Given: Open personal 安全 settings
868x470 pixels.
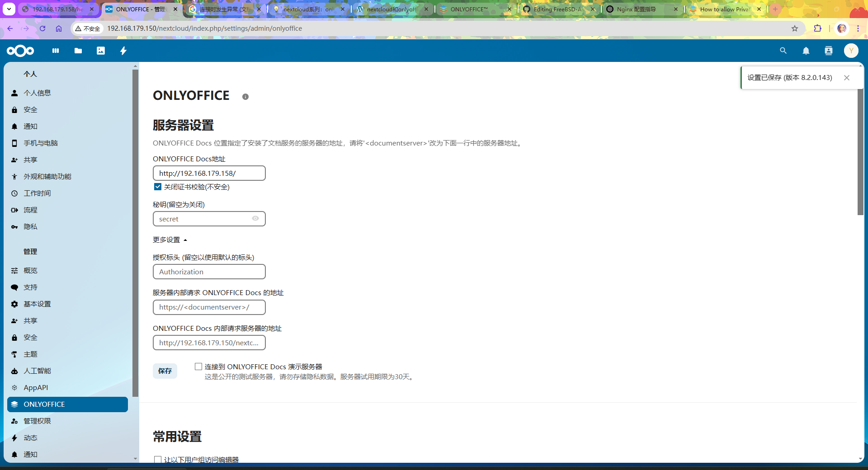Looking at the screenshot, I should pyautogui.click(x=67, y=110).
